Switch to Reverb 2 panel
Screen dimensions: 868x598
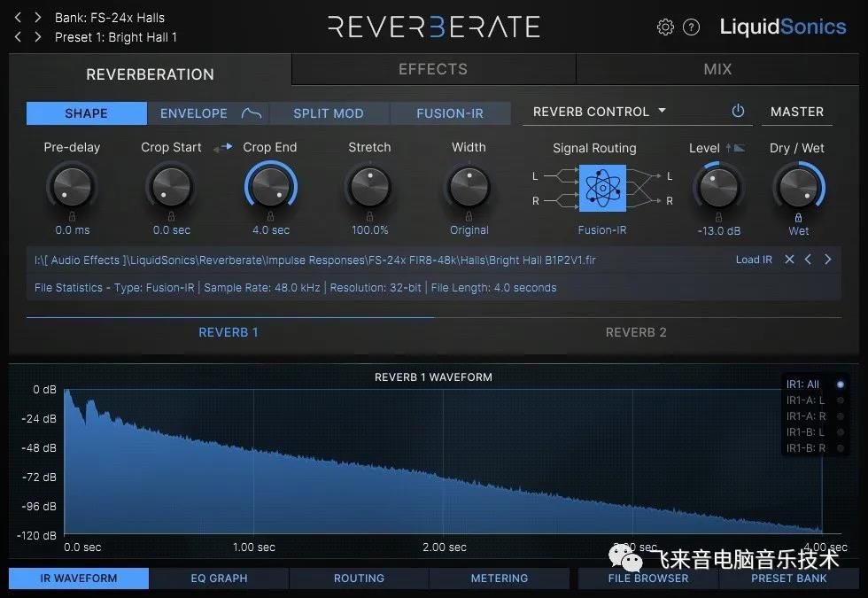click(636, 332)
